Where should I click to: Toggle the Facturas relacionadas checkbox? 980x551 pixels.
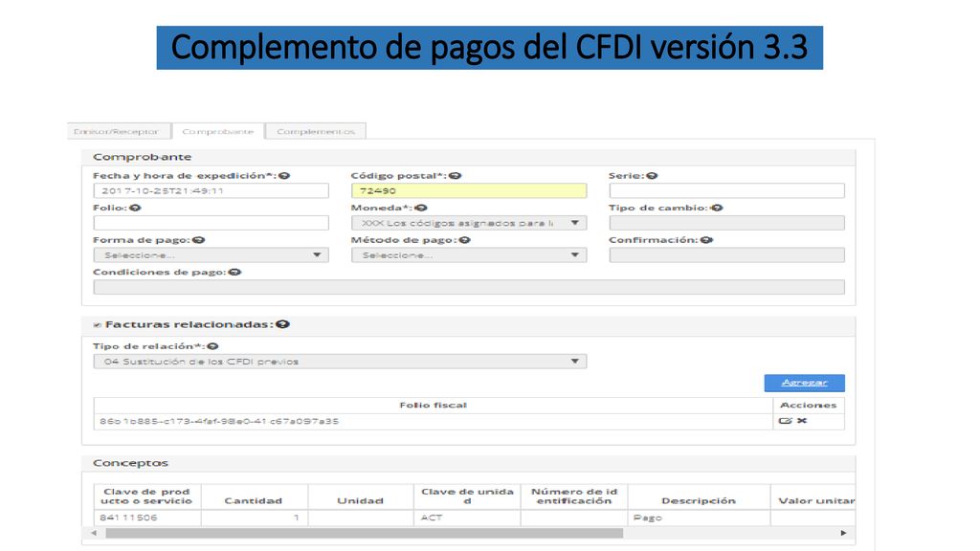point(97,325)
